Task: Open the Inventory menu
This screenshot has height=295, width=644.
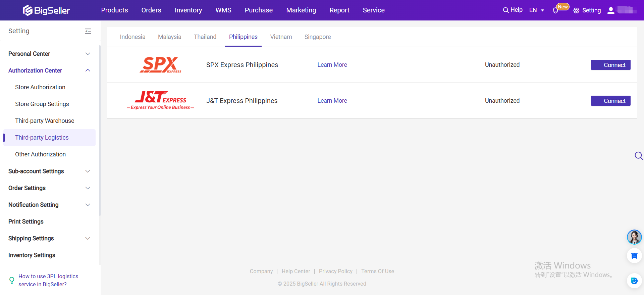Action: tap(188, 10)
